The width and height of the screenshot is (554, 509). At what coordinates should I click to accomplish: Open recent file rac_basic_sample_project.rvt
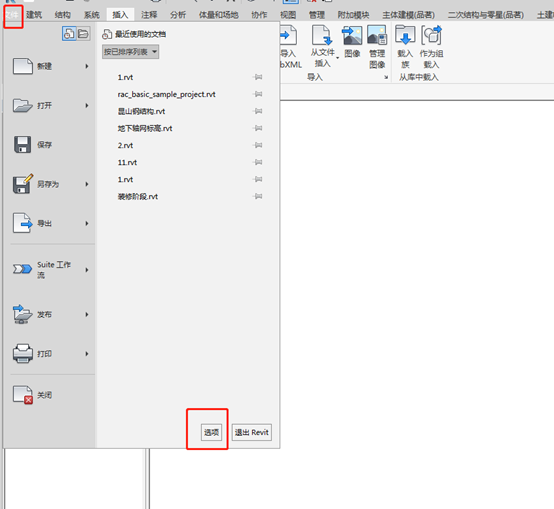point(166,94)
